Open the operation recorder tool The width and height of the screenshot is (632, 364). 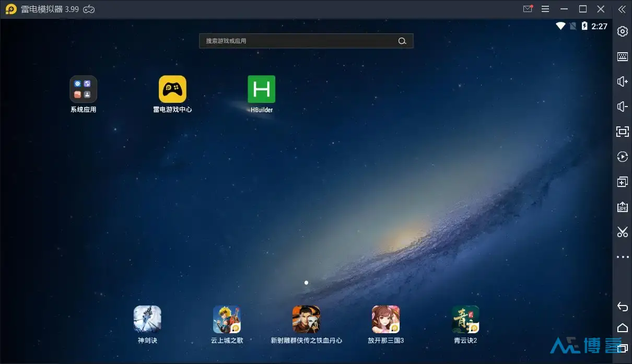point(622,157)
